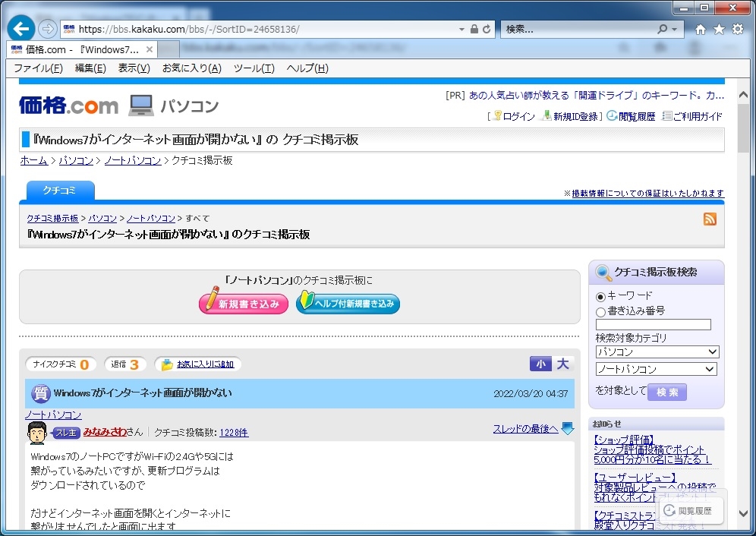Click the user avatar of みなみさわ
Image resolution: width=756 pixels, height=536 pixels.
37,432
